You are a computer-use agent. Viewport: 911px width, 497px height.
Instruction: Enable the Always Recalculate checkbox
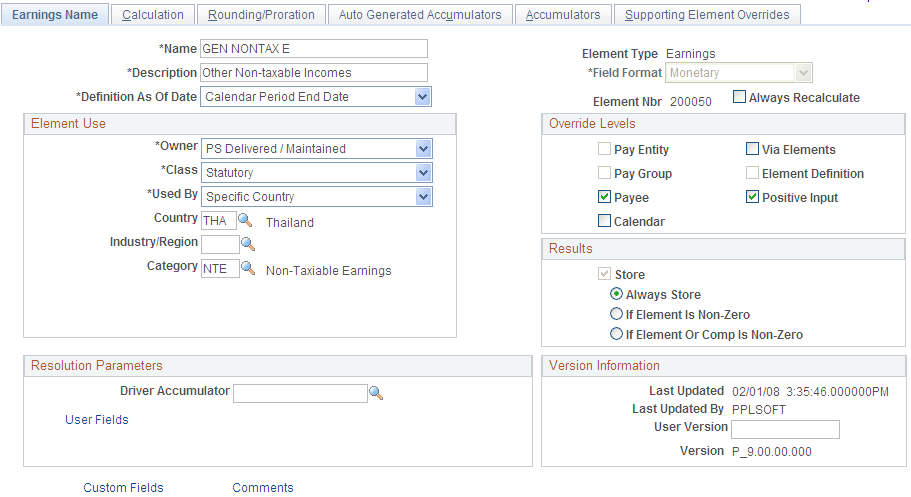pyautogui.click(x=740, y=97)
